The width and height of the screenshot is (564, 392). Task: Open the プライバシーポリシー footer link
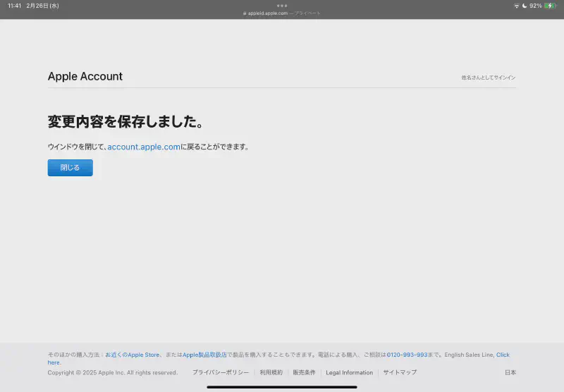[221, 372]
